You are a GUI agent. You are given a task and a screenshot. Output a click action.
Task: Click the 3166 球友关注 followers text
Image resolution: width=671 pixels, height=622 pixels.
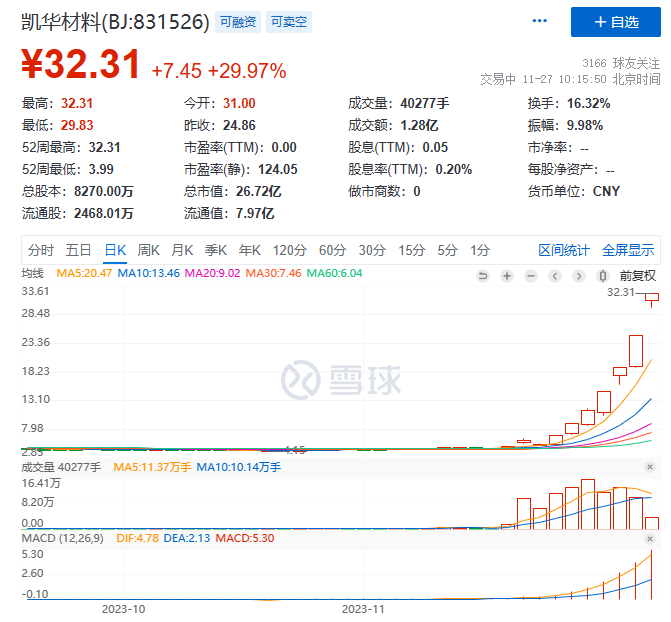pyautogui.click(x=621, y=63)
